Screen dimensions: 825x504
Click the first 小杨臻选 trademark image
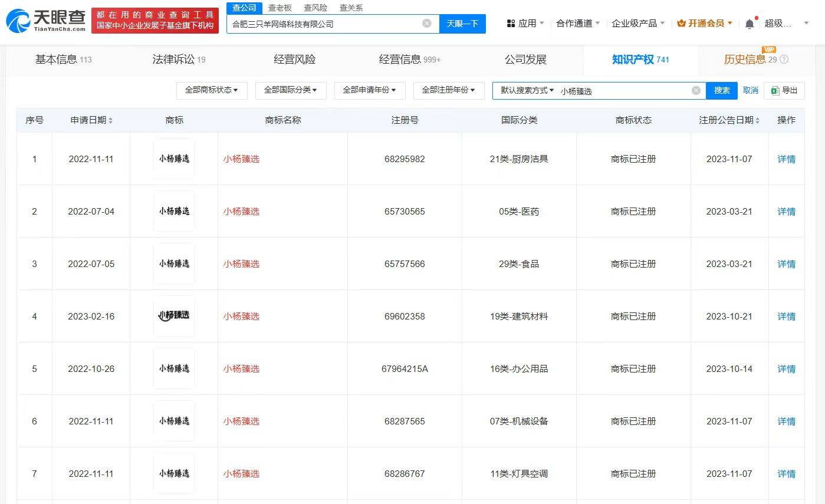tap(174, 159)
